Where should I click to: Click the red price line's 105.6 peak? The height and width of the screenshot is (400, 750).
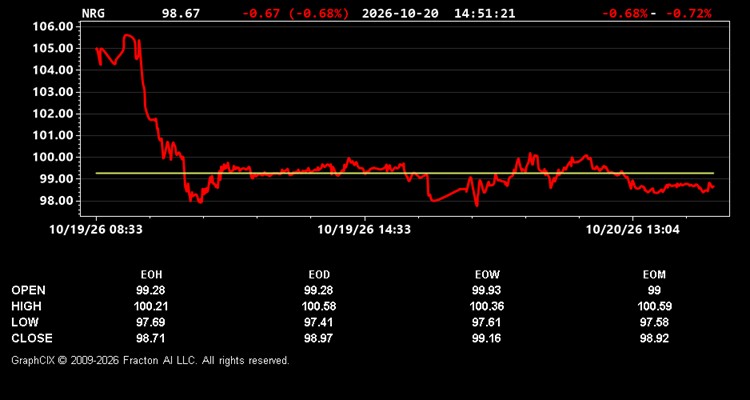[128, 35]
